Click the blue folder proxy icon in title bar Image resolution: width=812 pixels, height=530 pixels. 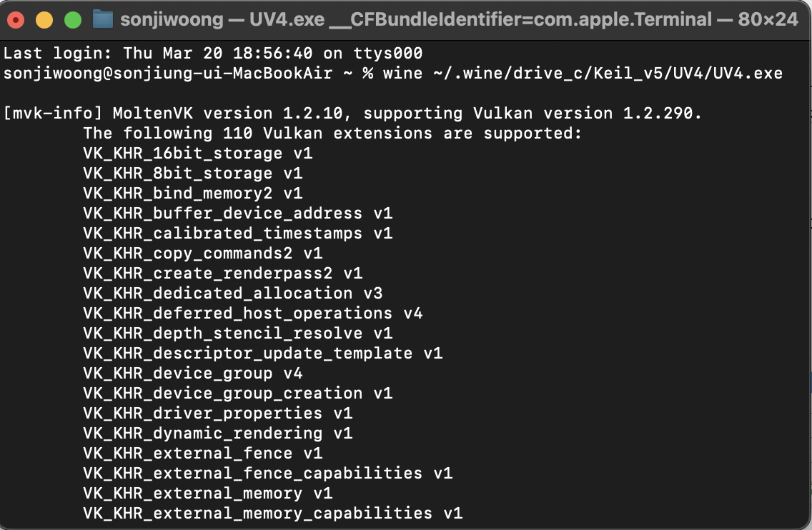103,20
